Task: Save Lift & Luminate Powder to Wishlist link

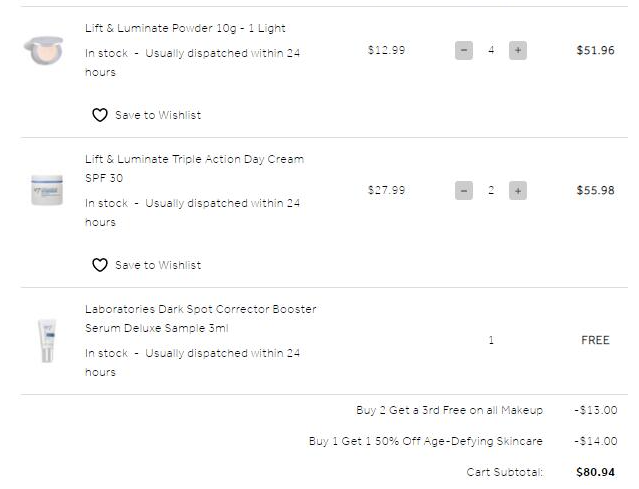Action: [158, 115]
